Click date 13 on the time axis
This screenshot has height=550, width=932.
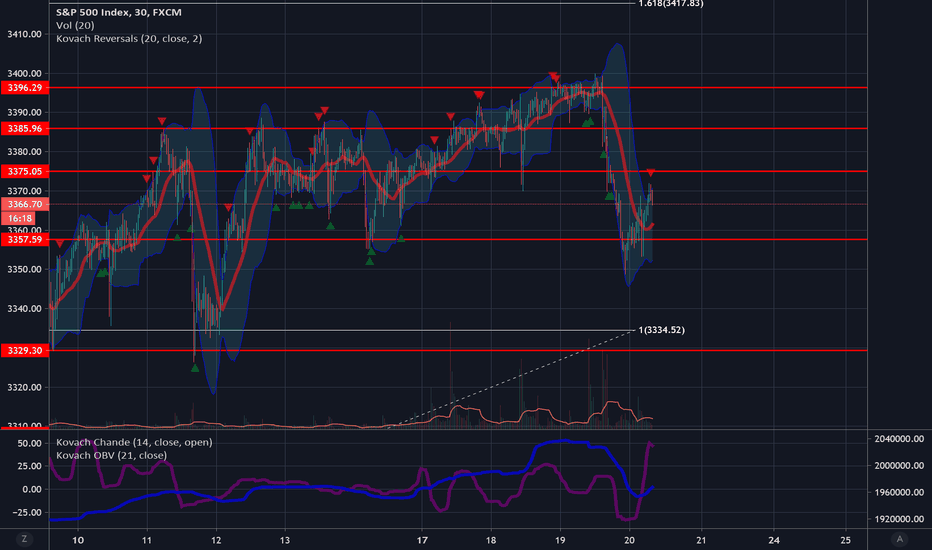(x=285, y=540)
